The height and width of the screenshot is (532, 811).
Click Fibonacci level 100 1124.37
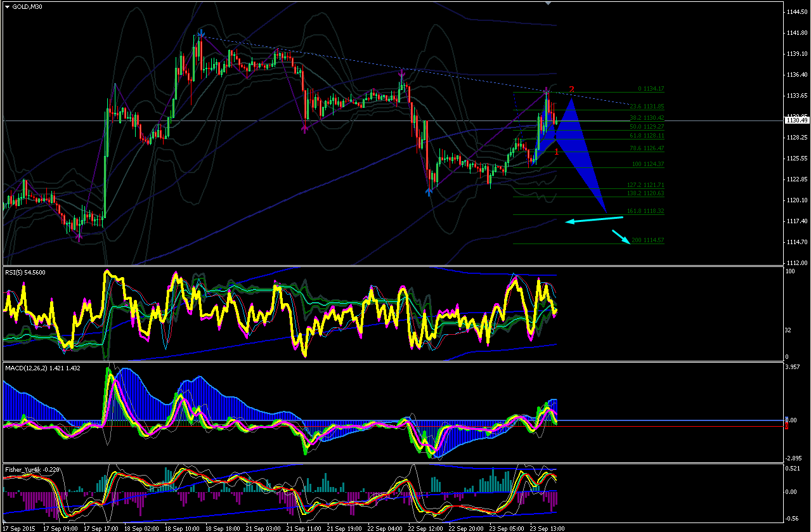coord(647,164)
